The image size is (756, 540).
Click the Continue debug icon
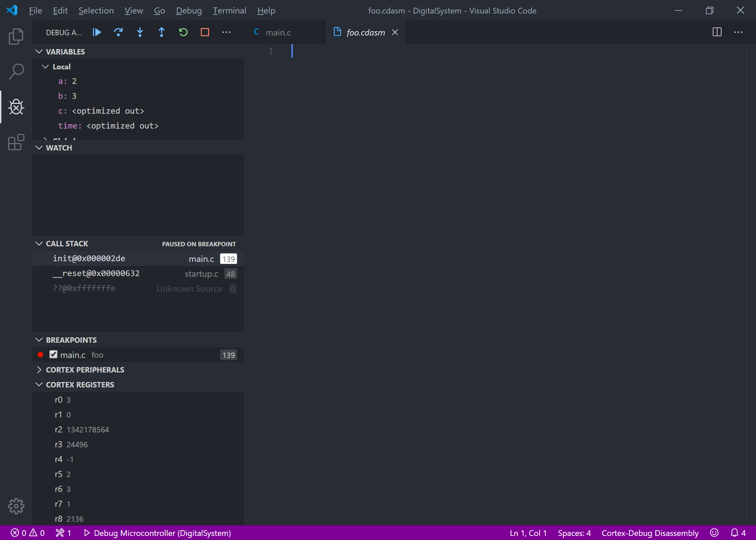click(x=97, y=32)
